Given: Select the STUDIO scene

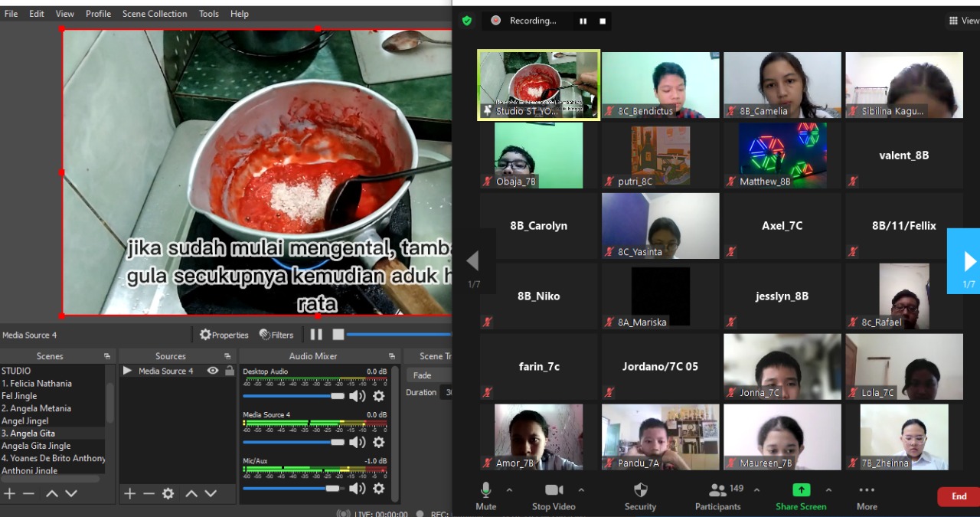Looking at the screenshot, I should pyautogui.click(x=52, y=371).
